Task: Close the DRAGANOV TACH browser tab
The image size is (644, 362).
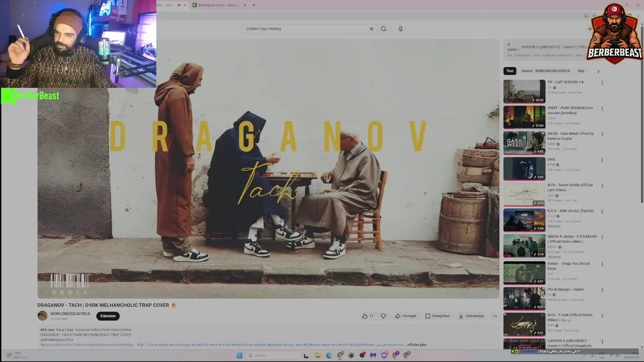Action: pyautogui.click(x=185, y=5)
